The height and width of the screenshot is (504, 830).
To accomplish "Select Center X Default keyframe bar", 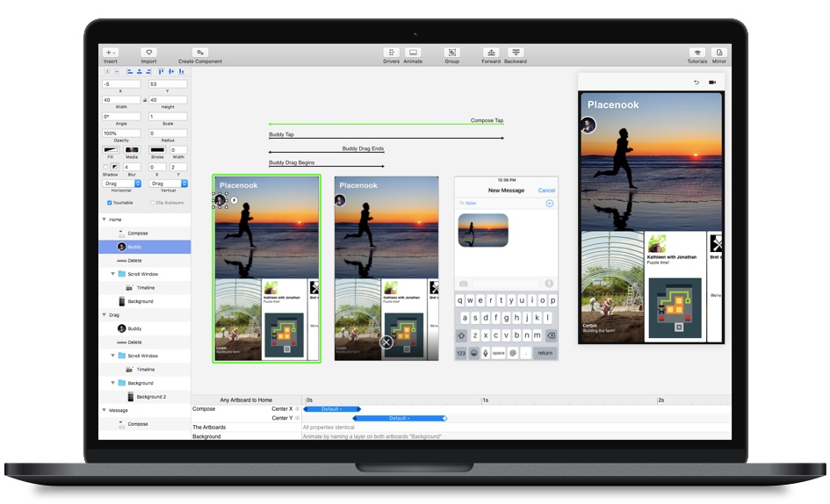I will [x=332, y=408].
